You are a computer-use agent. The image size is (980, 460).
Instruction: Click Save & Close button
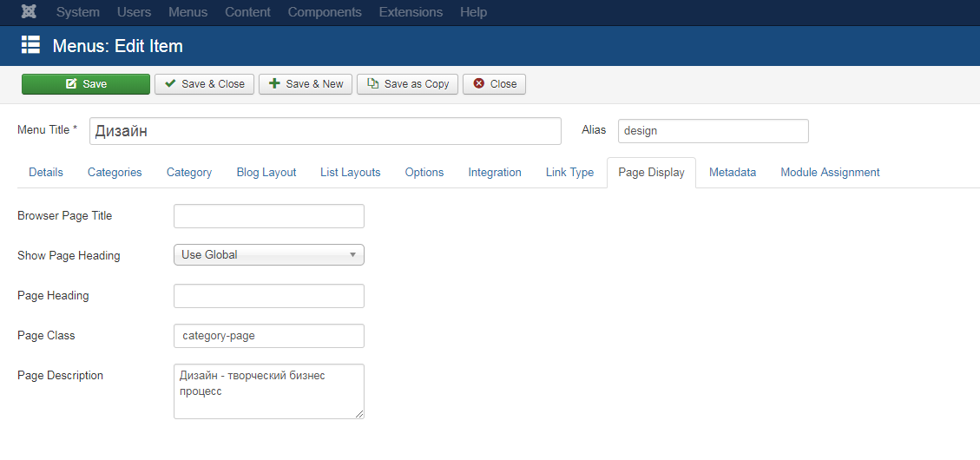[x=204, y=83]
